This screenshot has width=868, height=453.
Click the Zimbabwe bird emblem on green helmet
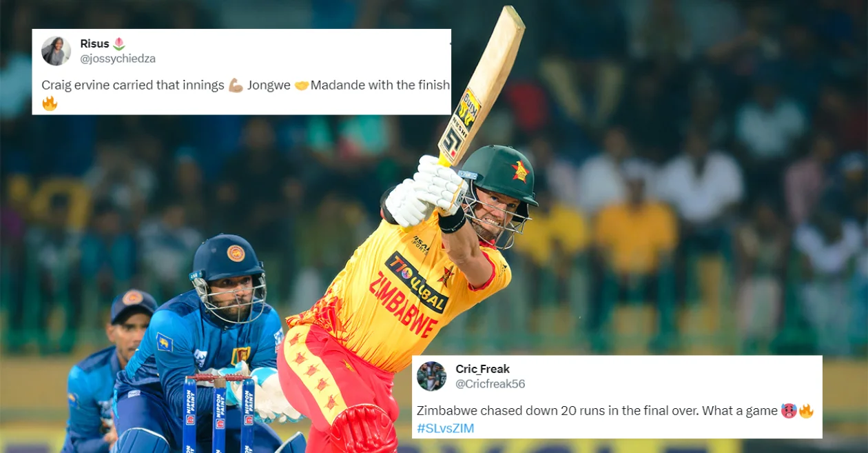[519, 170]
